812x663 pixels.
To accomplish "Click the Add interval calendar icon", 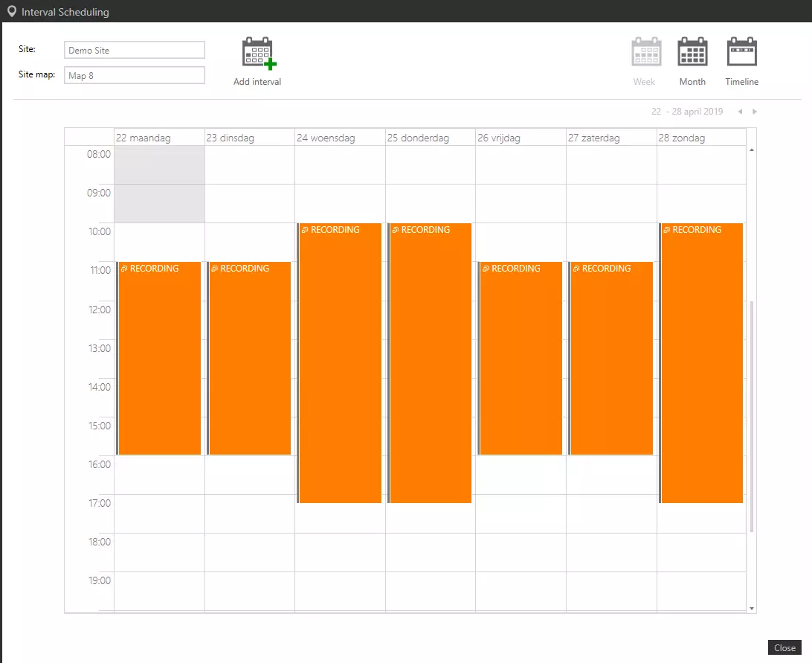I will pyautogui.click(x=260, y=54).
